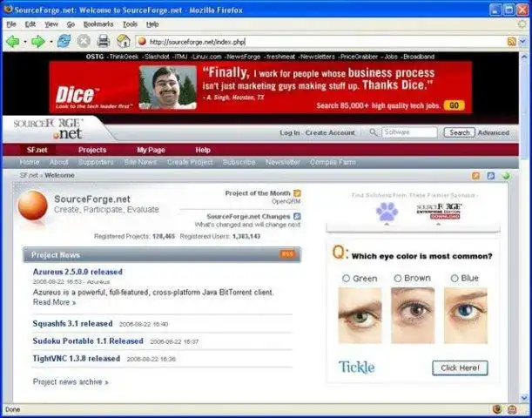Screen dimensions: 532x418
Task: Open the Back button history dropdown arrow
Action: tap(24, 42)
